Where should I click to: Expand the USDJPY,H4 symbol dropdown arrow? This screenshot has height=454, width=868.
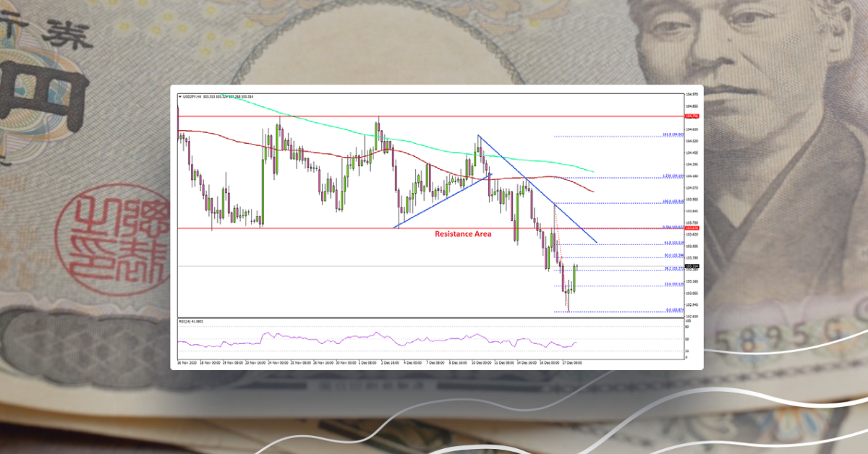[x=179, y=95]
